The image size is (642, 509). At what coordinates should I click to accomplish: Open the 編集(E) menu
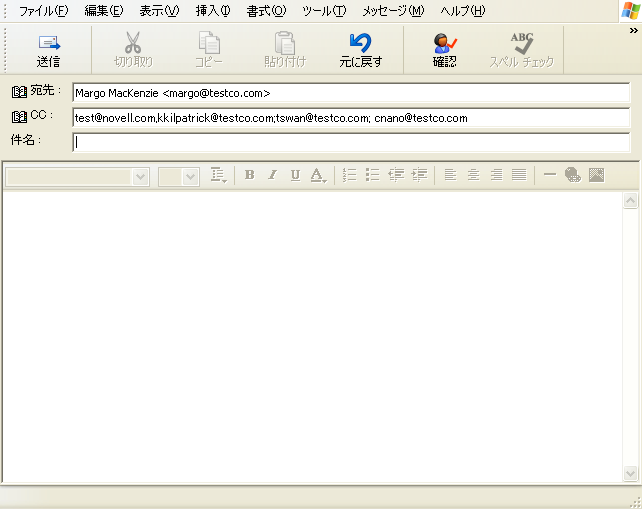(104, 11)
